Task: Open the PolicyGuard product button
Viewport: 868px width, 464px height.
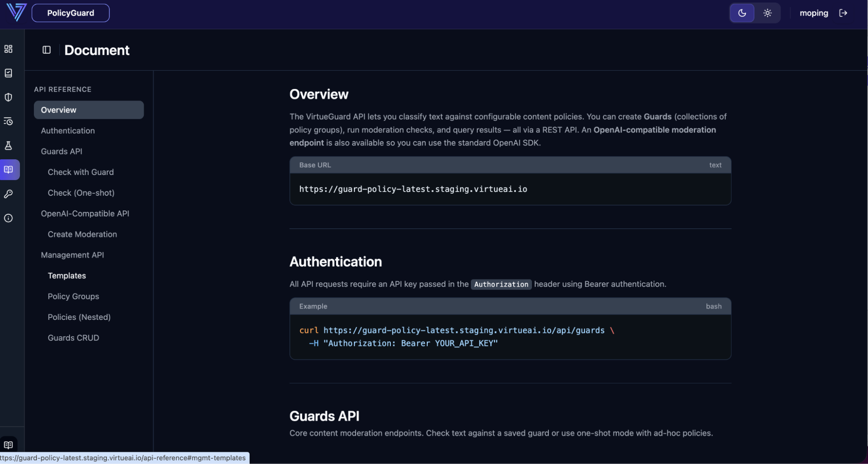Action: [x=70, y=13]
